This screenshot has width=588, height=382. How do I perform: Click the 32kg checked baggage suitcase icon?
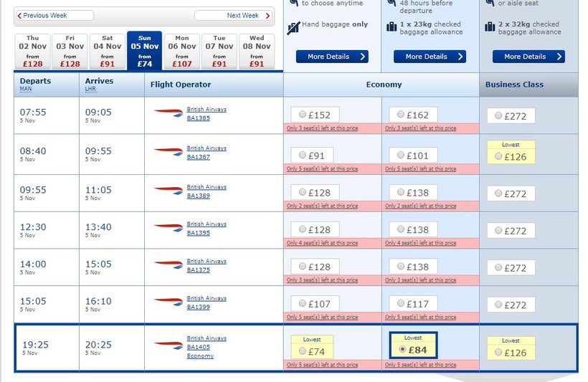[490, 27]
